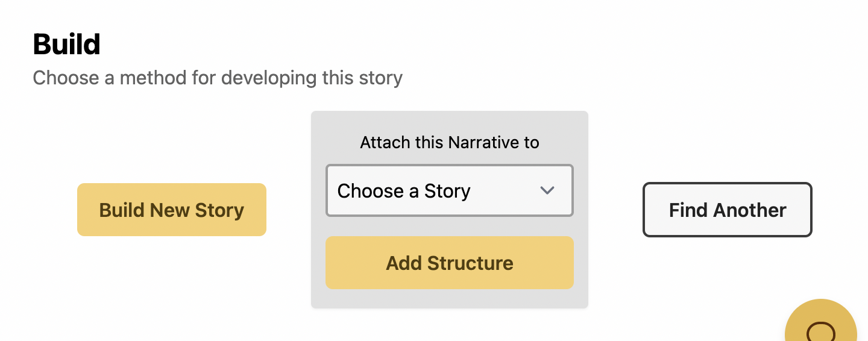The image size is (868, 341).
Task: Select the Choose a Story combo box
Action: (450, 190)
